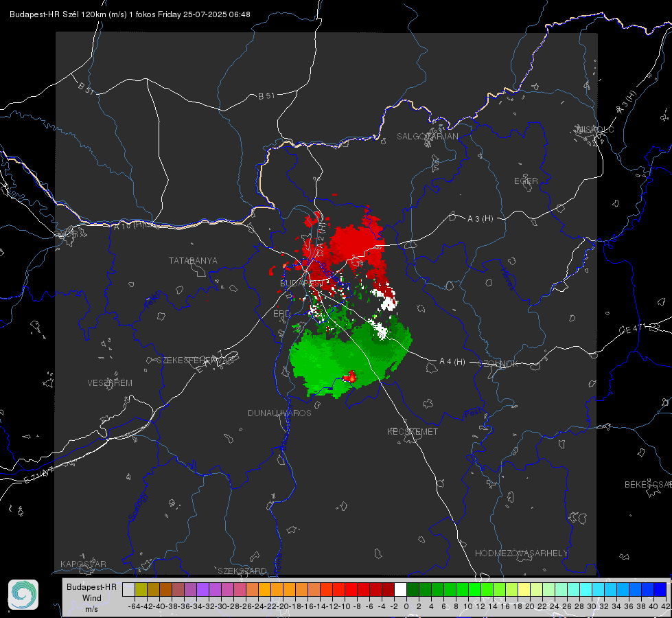Click the SALGÓTARJÁN city label
672x618 pixels.
(427, 137)
